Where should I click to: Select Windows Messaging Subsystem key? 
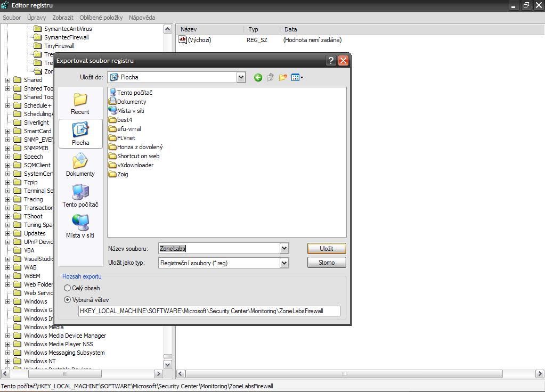64,353
